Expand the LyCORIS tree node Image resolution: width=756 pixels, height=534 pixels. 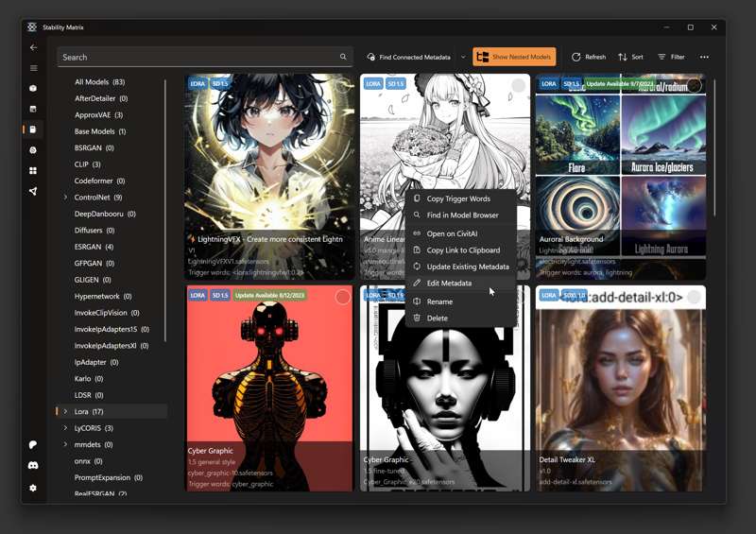65,428
